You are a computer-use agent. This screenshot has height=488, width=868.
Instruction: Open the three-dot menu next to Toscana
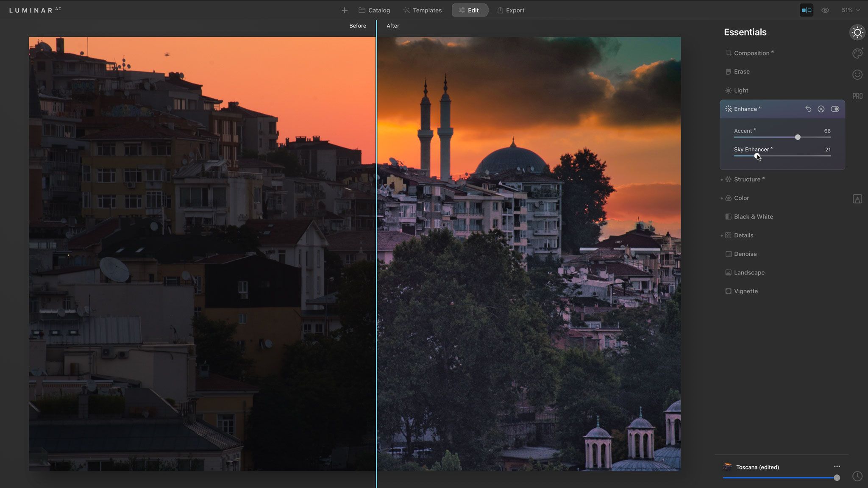[x=837, y=466]
